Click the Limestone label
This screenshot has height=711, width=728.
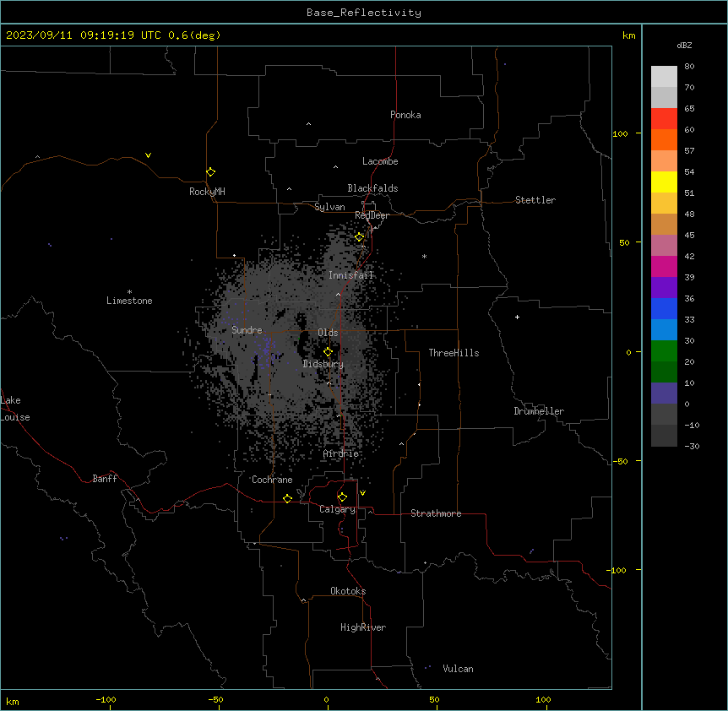(129, 301)
